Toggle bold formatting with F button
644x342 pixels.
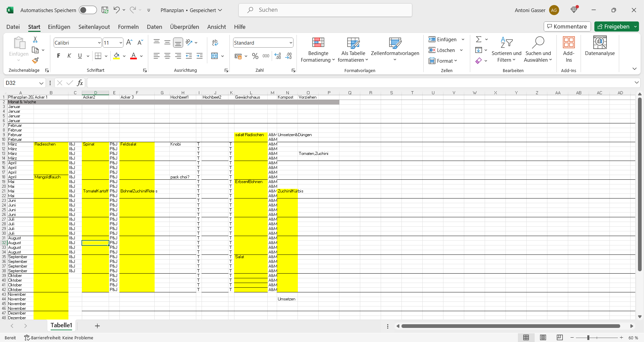click(x=59, y=56)
